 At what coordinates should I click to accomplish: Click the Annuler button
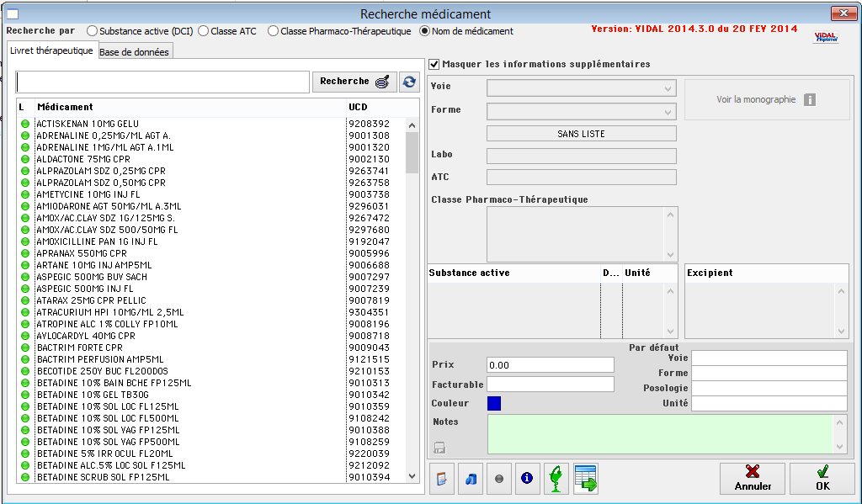coord(753,479)
